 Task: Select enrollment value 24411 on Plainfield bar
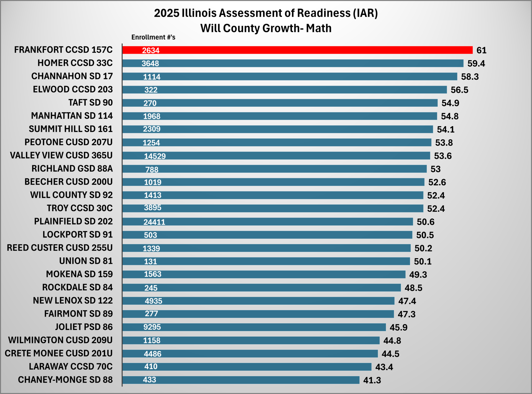pyautogui.click(x=154, y=222)
